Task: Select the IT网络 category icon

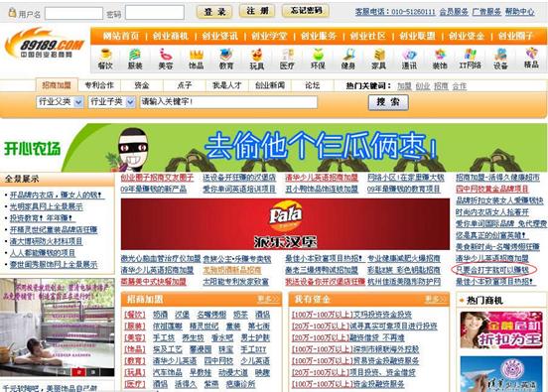Action: (470, 59)
